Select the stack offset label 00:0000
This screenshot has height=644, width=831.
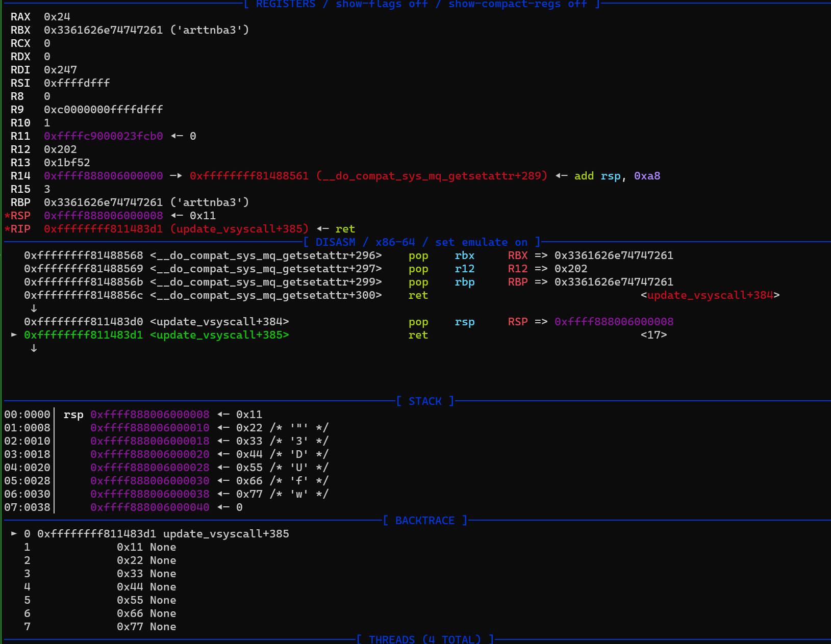pos(27,415)
